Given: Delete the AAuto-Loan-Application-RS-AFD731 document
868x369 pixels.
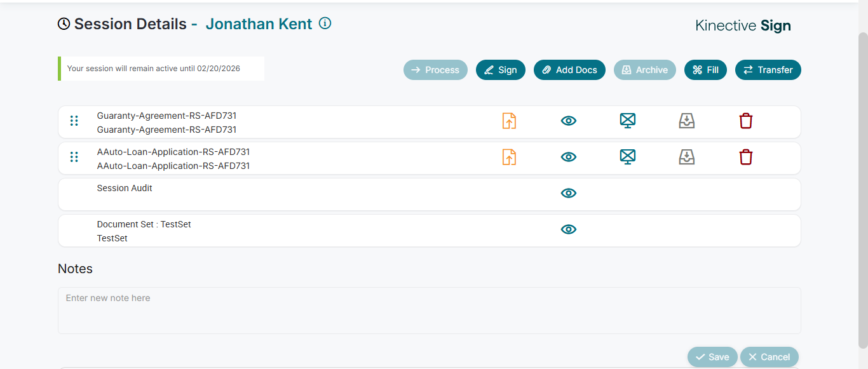Looking at the screenshot, I should (x=746, y=157).
